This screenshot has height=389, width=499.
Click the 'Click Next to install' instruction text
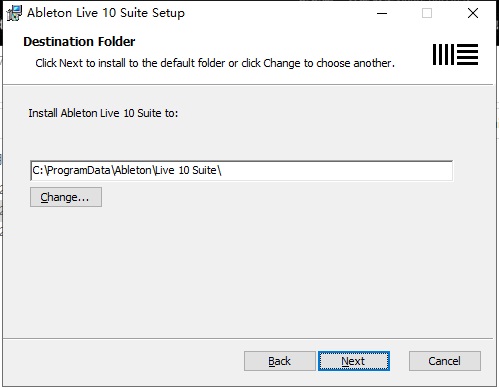pyautogui.click(x=215, y=63)
